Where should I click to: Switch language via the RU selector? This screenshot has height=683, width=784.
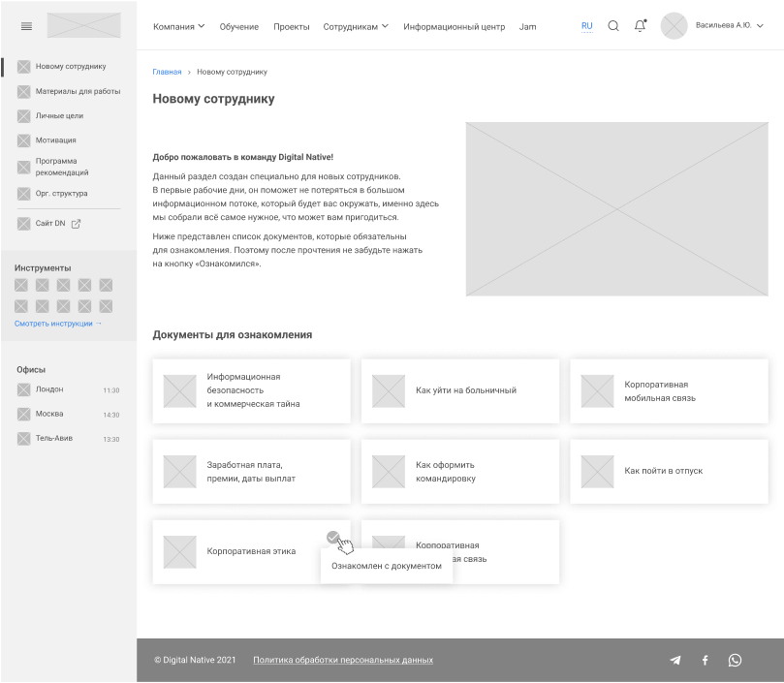[x=587, y=26]
